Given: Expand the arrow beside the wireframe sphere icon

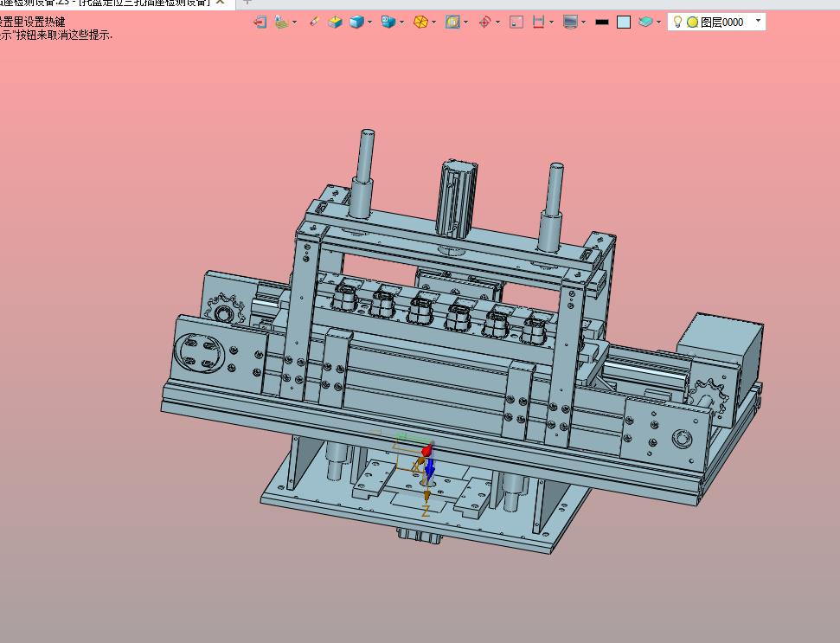Looking at the screenshot, I should (434, 22).
